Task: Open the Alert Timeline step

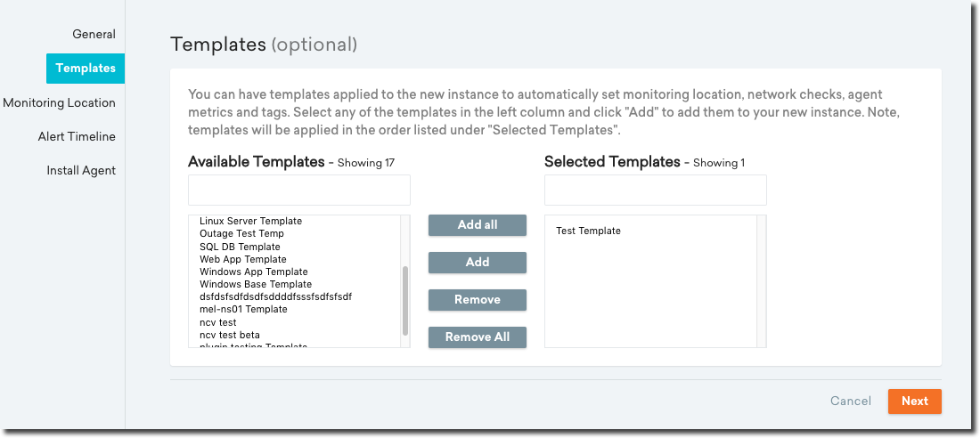Action: [77, 136]
